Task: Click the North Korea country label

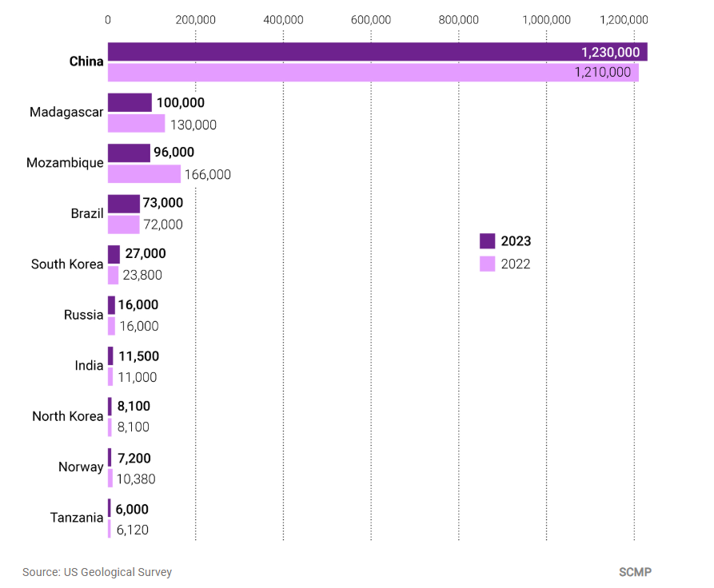Action: tap(68, 416)
